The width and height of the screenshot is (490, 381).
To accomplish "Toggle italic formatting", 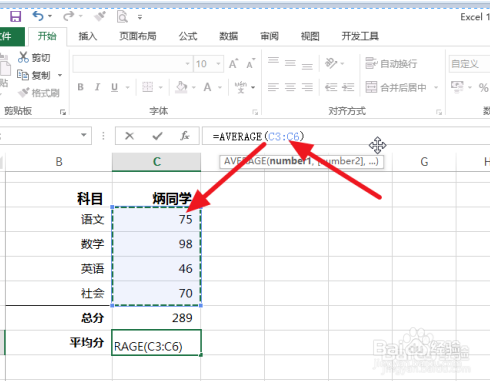I will (x=97, y=87).
